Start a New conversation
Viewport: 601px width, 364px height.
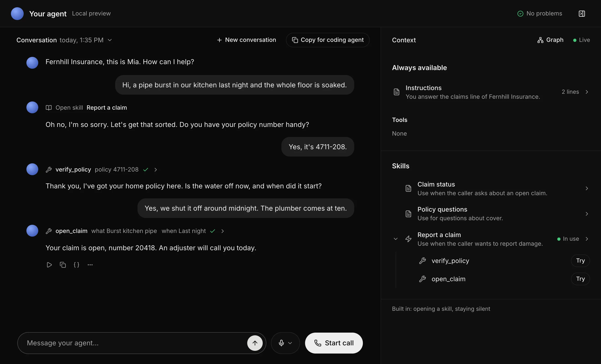click(x=246, y=40)
